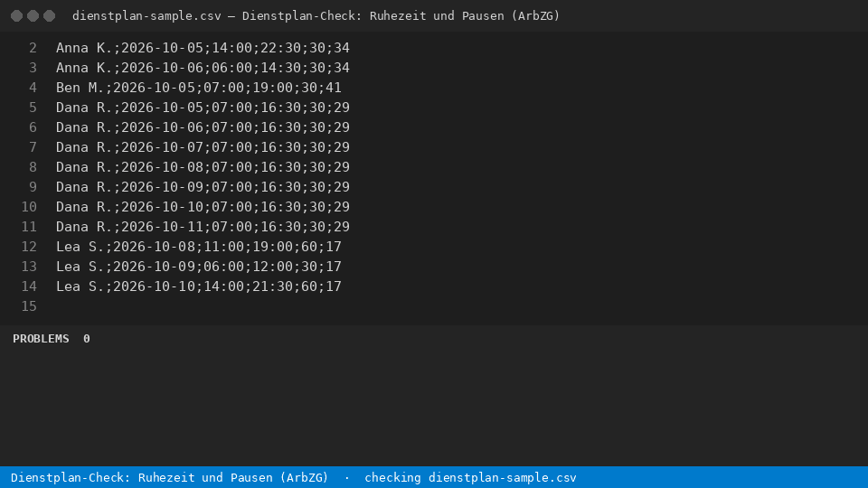Open the PROBLEMS panel tab

(41, 339)
